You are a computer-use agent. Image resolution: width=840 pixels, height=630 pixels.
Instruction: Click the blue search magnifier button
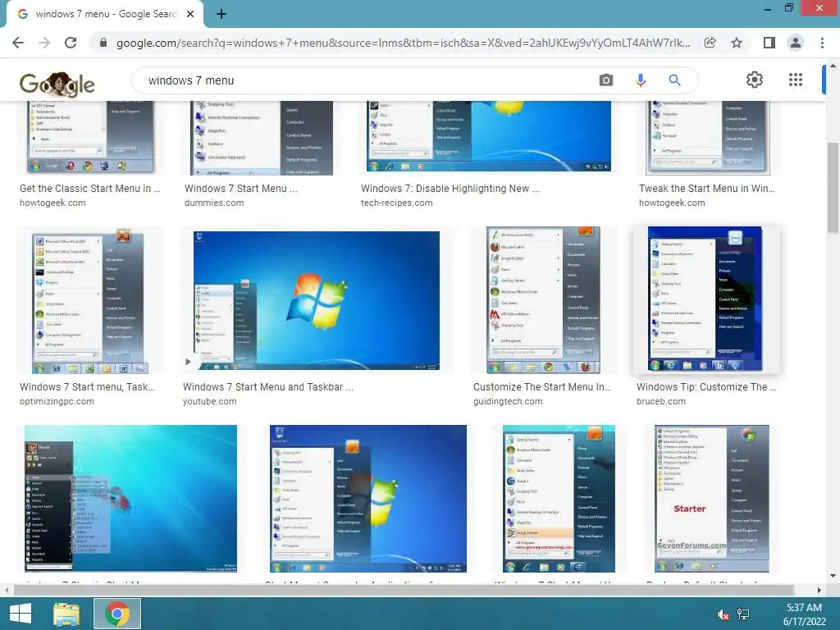point(674,80)
